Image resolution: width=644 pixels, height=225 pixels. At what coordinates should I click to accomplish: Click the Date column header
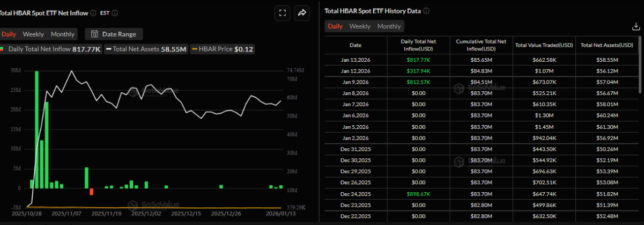point(356,45)
